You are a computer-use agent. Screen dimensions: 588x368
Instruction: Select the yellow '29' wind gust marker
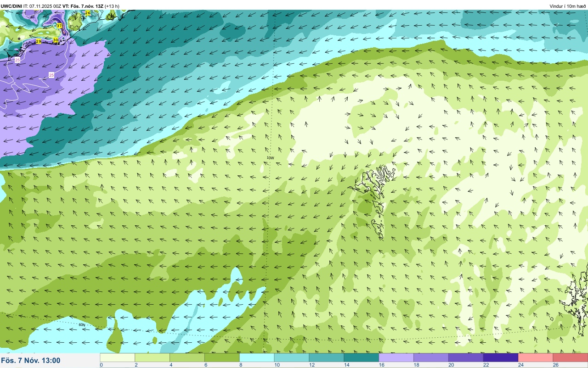39,41
